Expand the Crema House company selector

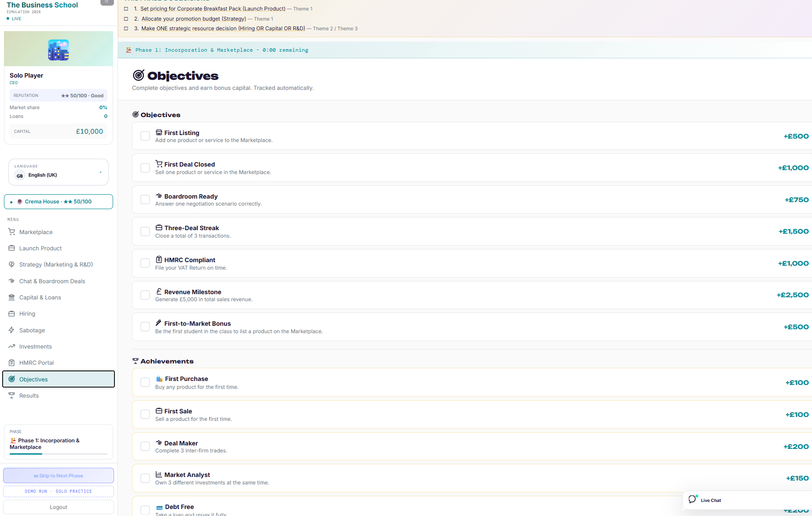point(58,202)
